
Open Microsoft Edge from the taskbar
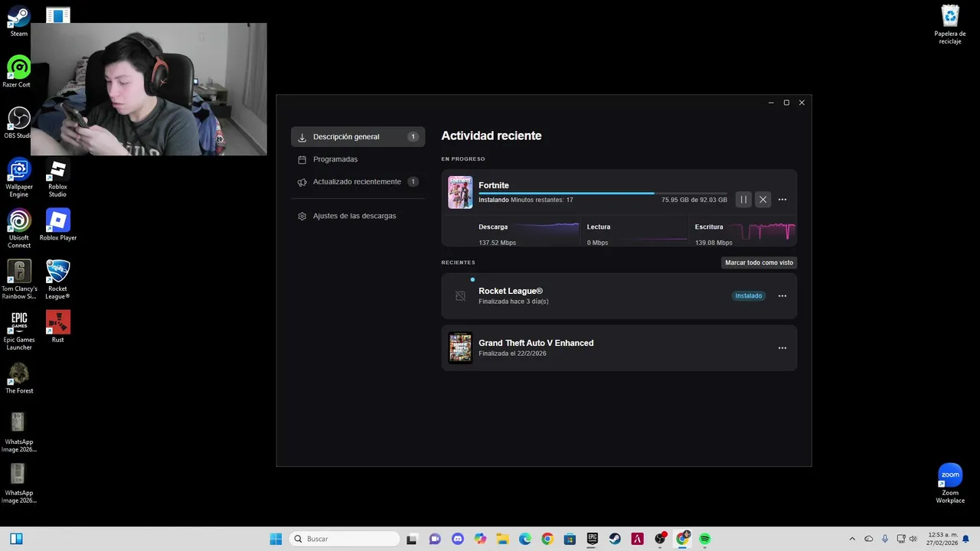coord(525,539)
